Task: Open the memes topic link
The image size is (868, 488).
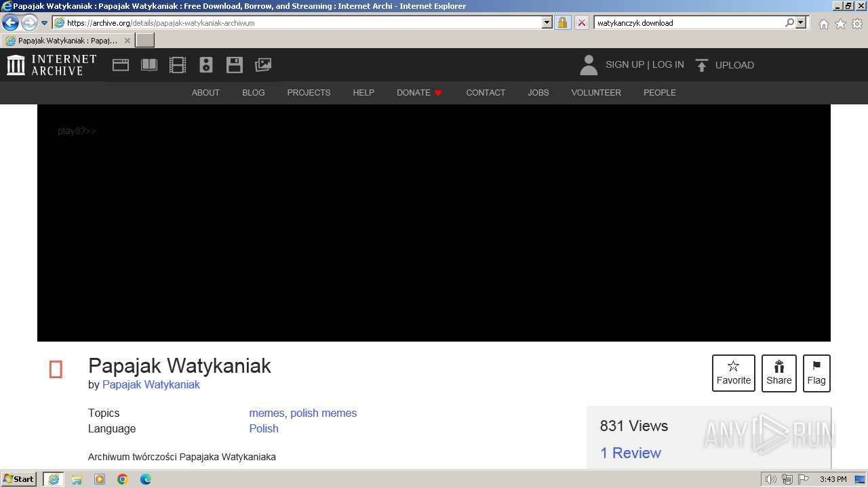Action: click(x=267, y=413)
